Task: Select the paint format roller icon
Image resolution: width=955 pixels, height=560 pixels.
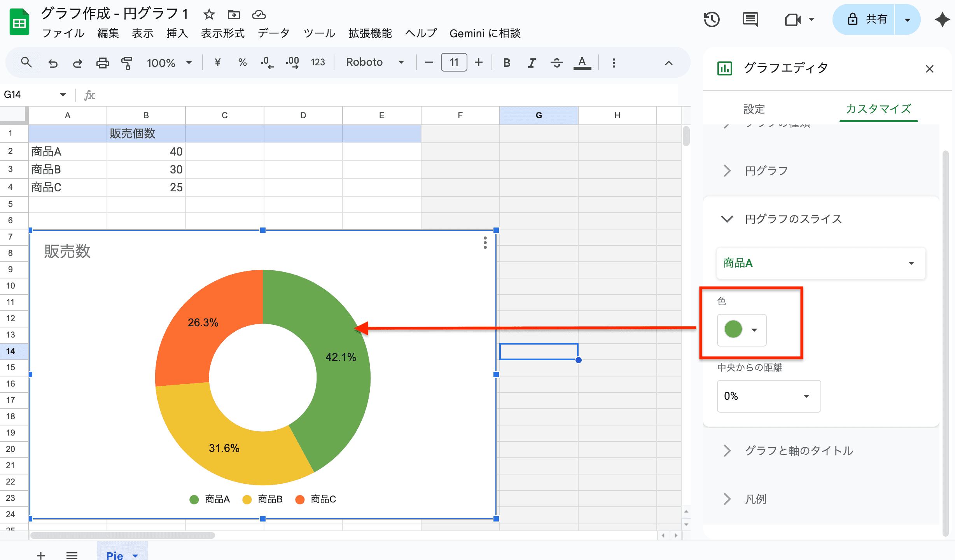Action: 127,63
